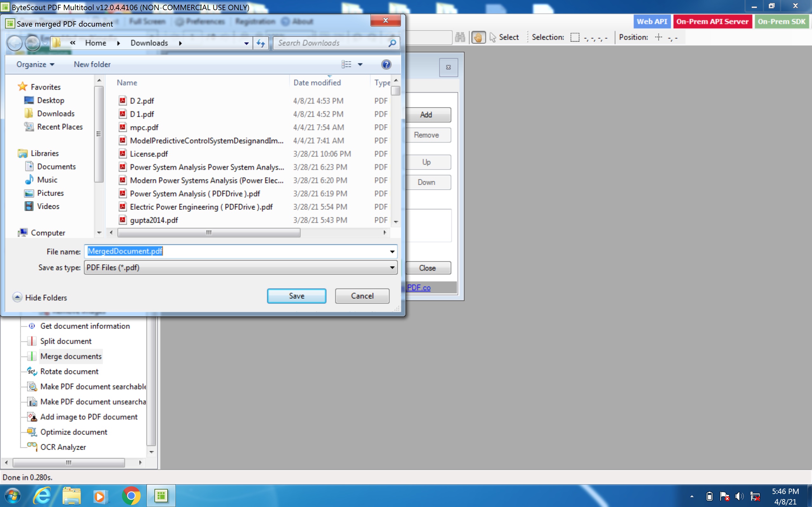This screenshot has width=812, height=507.
Task: Click the vertical scrollbar in file list
Action: tap(395, 93)
